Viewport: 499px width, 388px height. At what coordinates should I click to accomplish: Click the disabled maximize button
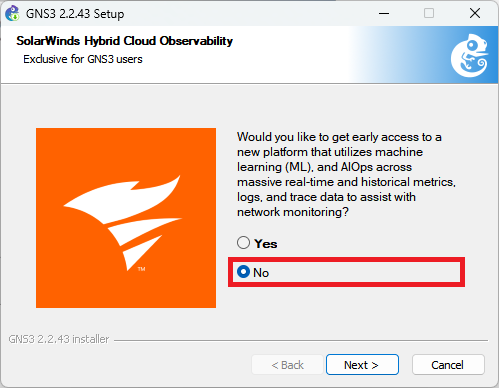pyautogui.click(x=429, y=13)
